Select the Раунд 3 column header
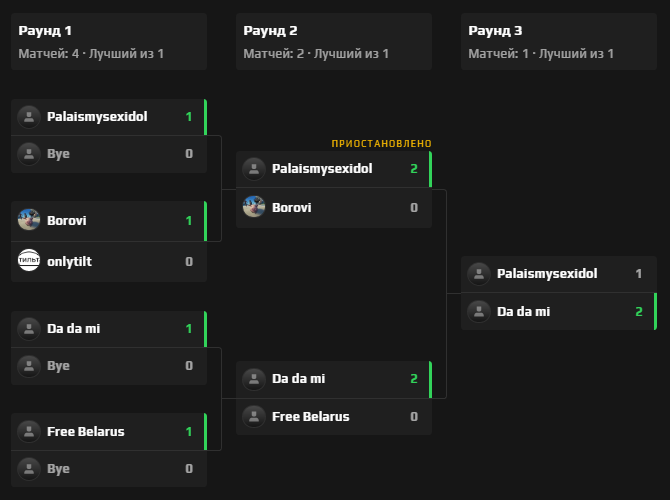670x500 pixels. tap(558, 41)
